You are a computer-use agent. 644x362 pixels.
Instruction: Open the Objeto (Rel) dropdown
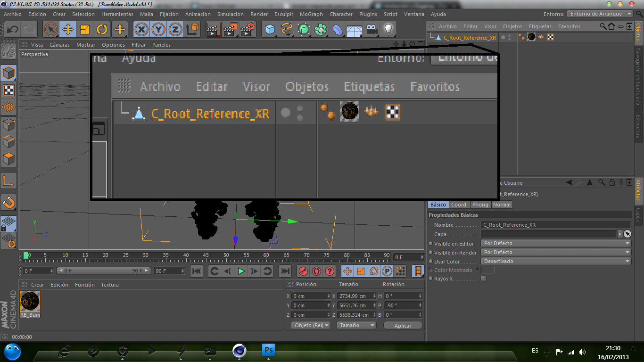point(311,325)
